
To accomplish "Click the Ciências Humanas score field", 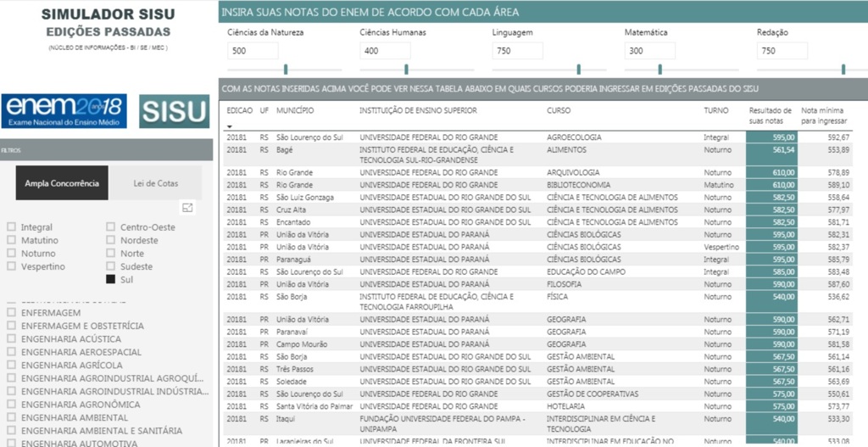I will tap(385, 51).
